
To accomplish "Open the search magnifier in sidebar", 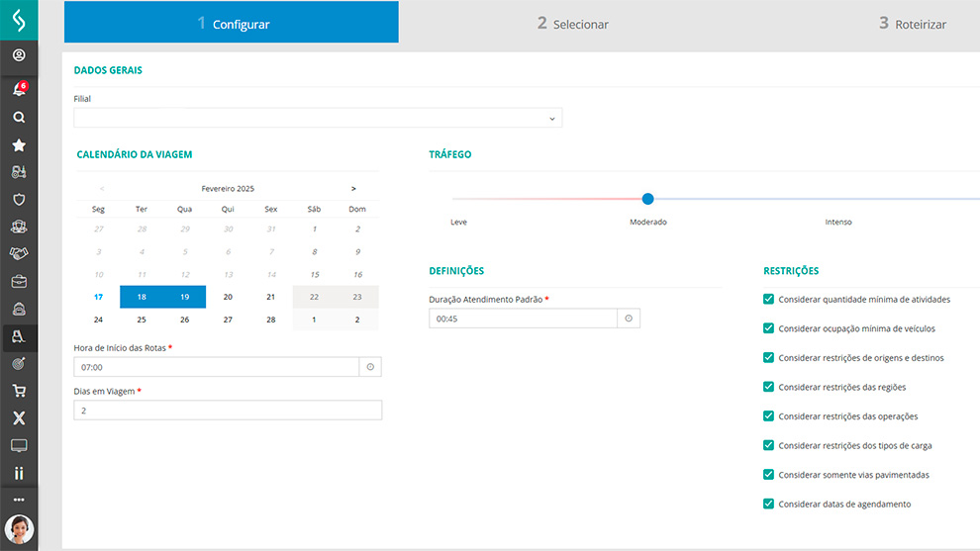I will (x=19, y=117).
